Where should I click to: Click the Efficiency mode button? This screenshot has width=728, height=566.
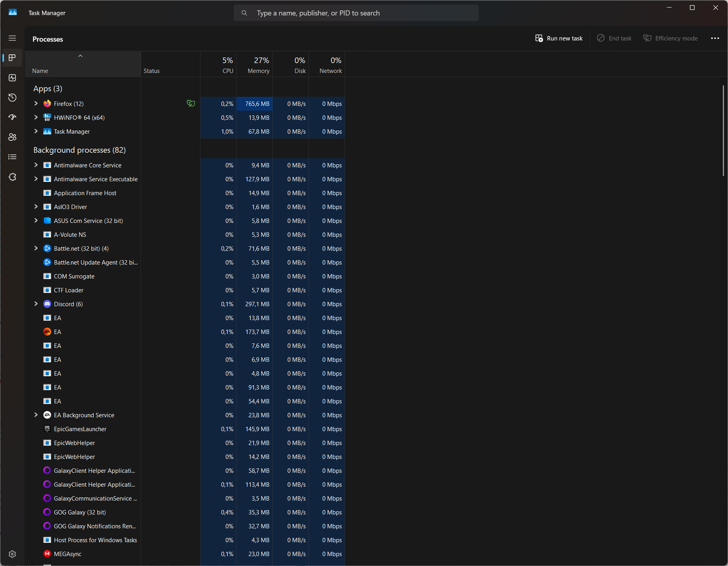click(670, 38)
